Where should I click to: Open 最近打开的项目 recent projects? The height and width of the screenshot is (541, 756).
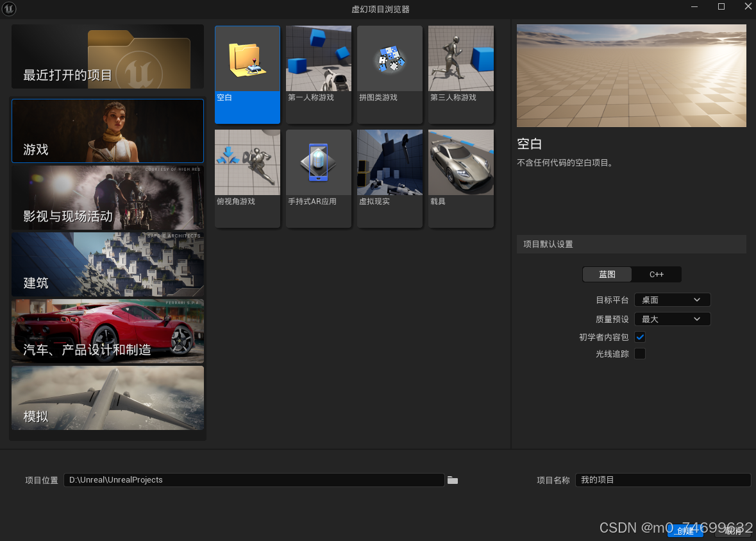[x=108, y=56]
